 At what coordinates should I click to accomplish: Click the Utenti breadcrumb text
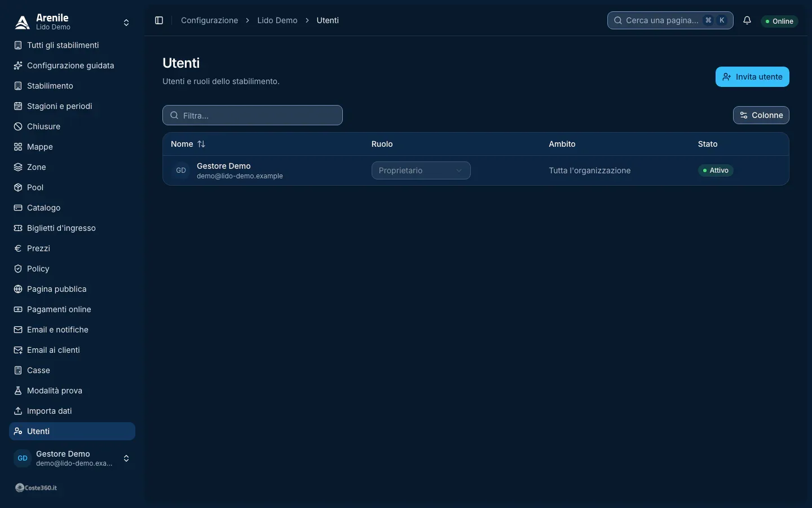point(328,20)
